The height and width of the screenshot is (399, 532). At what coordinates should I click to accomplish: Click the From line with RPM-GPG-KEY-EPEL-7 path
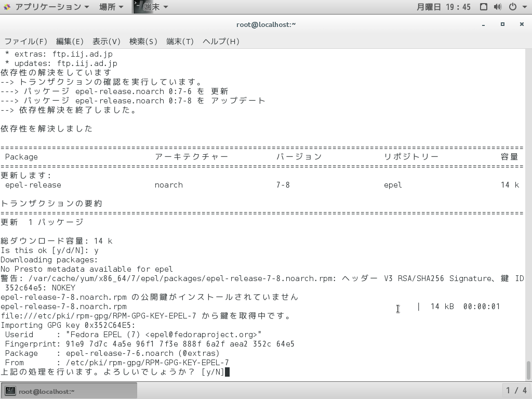[117, 362]
